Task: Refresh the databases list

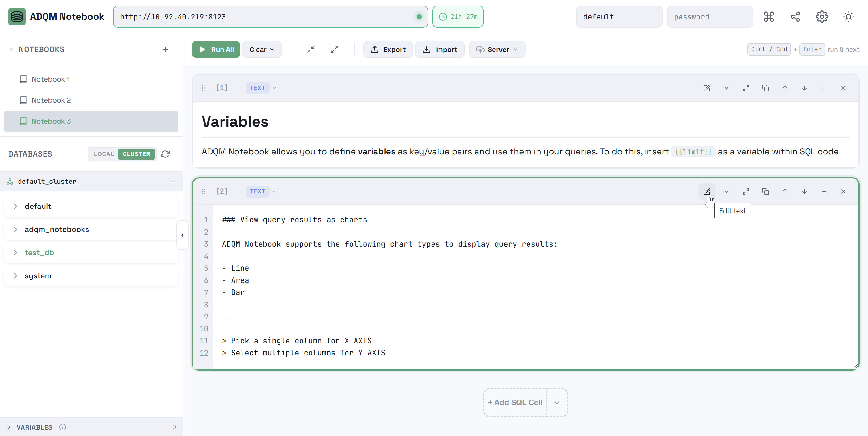Action: [165, 154]
